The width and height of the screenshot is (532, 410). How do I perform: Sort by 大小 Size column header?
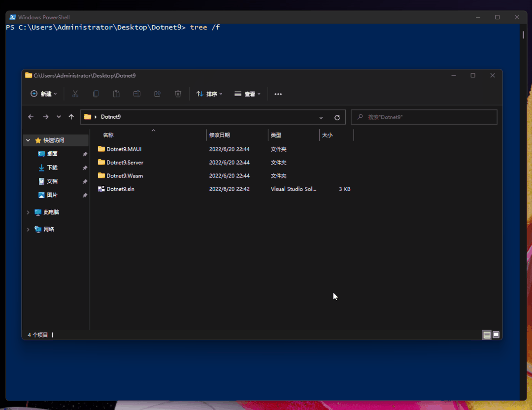point(327,135)
